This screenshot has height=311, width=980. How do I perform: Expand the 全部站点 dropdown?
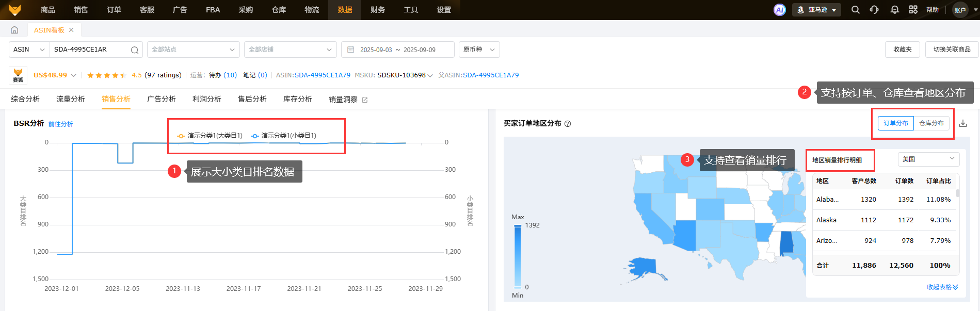pyautogui.click(x=193, y=50)
